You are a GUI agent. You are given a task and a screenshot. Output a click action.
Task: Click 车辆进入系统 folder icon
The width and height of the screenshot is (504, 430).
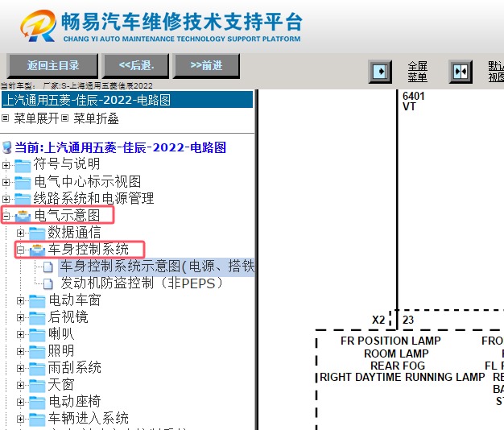(37, 420)
